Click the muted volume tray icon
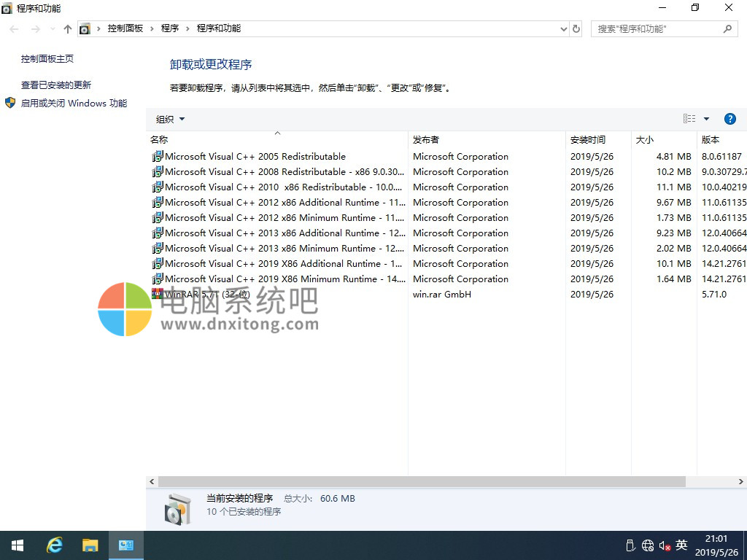747x560 pixels. (665, 545)
